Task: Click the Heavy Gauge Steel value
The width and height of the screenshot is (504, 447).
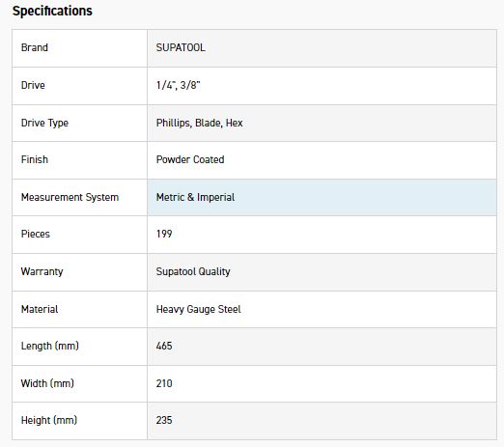Action: click(198, 309)
